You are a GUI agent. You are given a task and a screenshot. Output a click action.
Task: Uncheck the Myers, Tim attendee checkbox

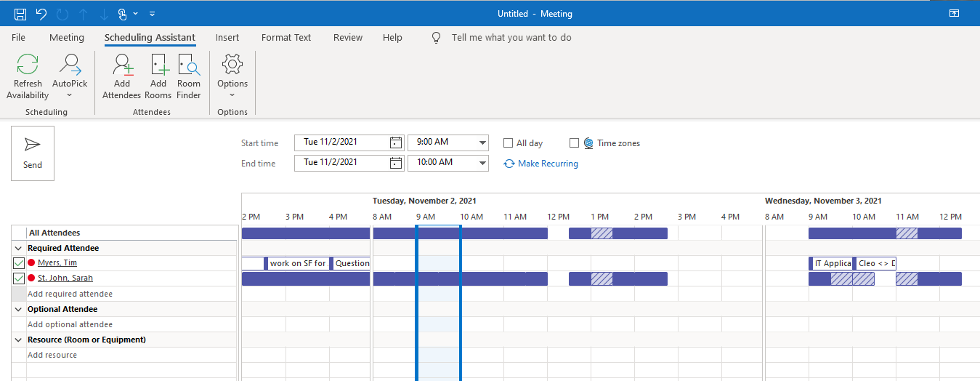pyautogui.click(x=19, y=263)
